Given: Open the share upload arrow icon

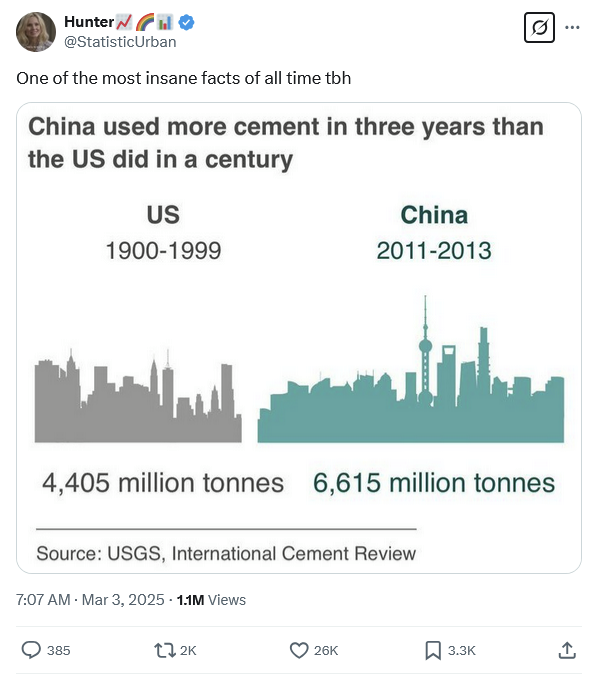Looking at the screenshot, I should (567, 650).
